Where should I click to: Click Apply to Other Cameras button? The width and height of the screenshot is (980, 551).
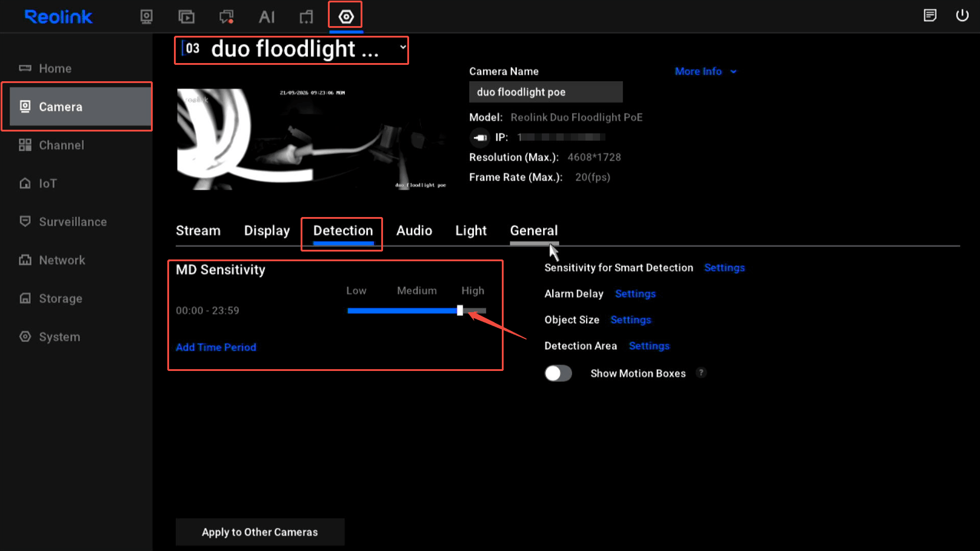tap(260, 532)
